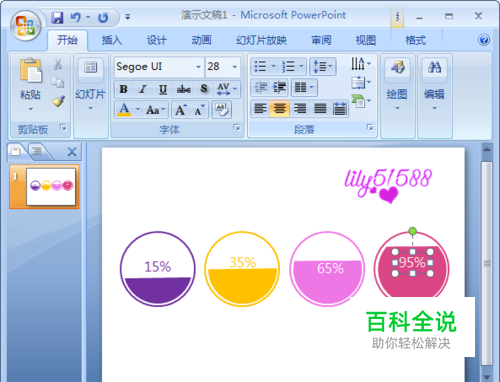This screenshot has width=500, height=382.
Task: Launch the 段落 paragraph dialog
Action: click(370, 127)
